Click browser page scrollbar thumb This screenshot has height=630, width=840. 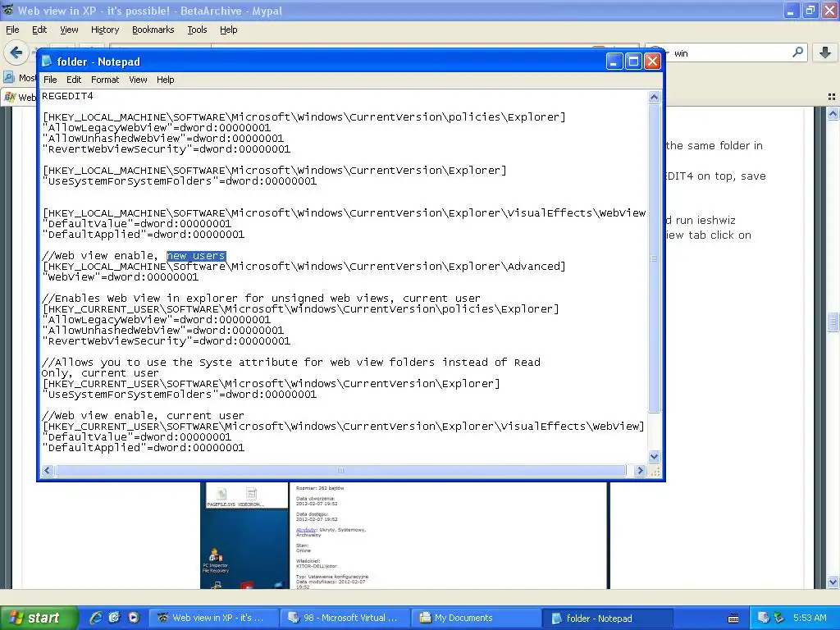(x=833, y=322)
